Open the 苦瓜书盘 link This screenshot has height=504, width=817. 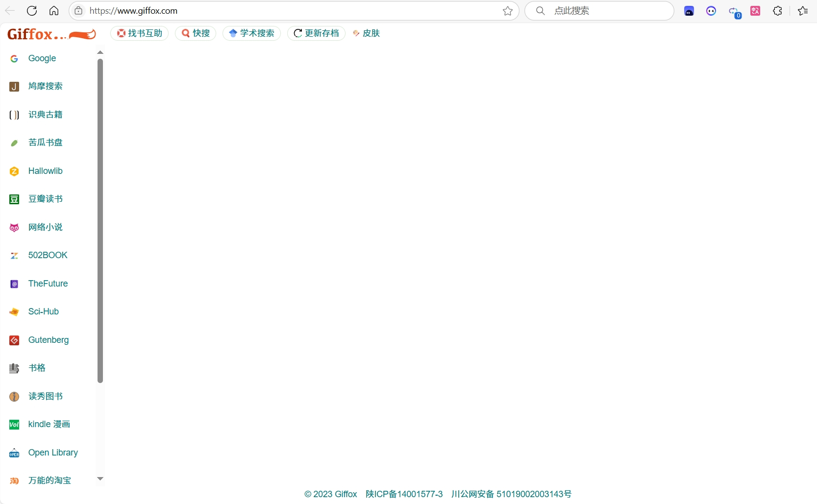(46, 143)
